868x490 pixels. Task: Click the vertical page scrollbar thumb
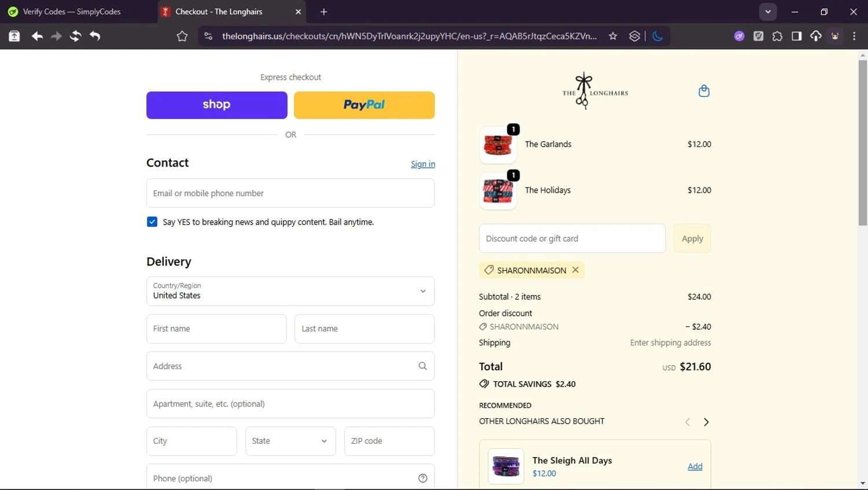click(863, 143)
